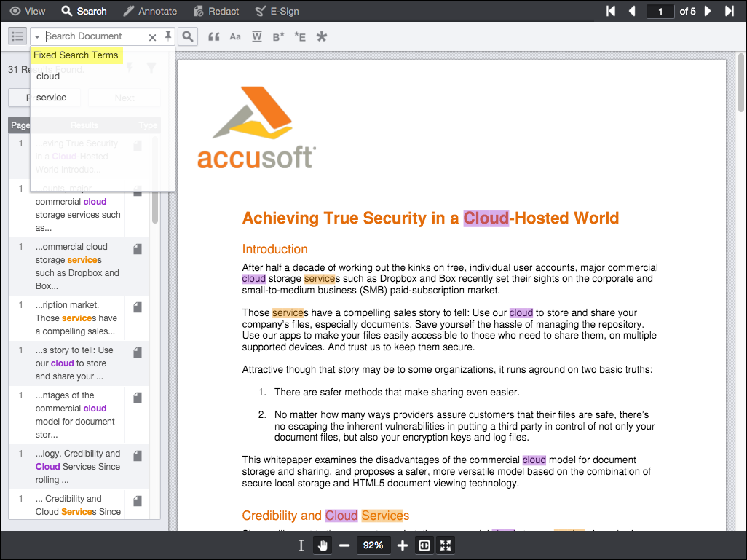Click the "Page" column header in results
Screen dimensions: 747x560
click(x=20, y=125)
